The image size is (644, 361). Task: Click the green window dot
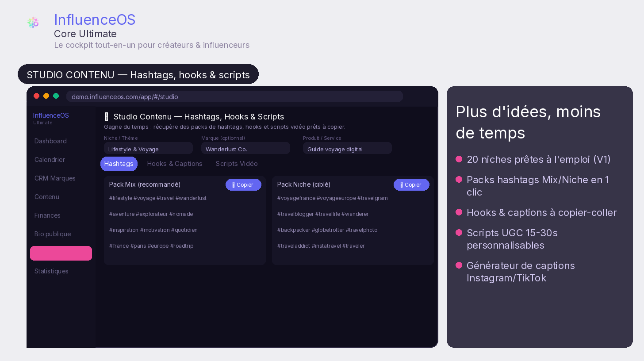(56, 96)
